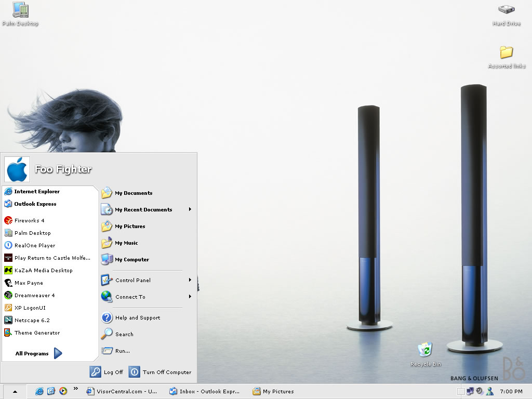The image size is (532, 399).
Task: Show hidden quick launch items chevron
Action: [76, 388]
